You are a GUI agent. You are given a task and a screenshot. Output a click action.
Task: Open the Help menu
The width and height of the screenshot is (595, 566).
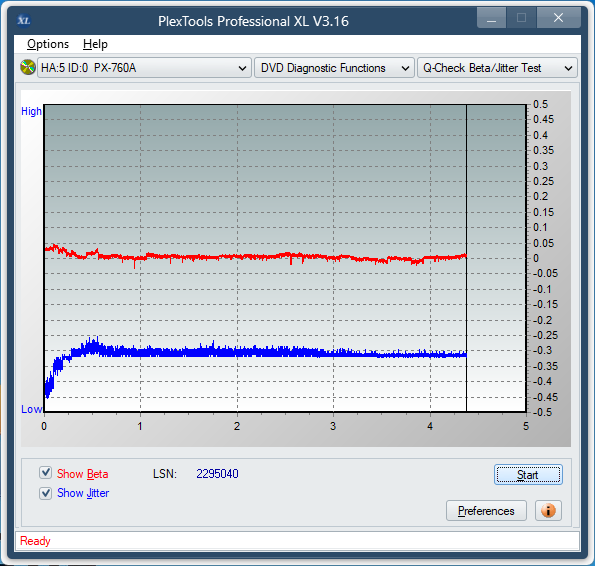[x=95, y=44]
